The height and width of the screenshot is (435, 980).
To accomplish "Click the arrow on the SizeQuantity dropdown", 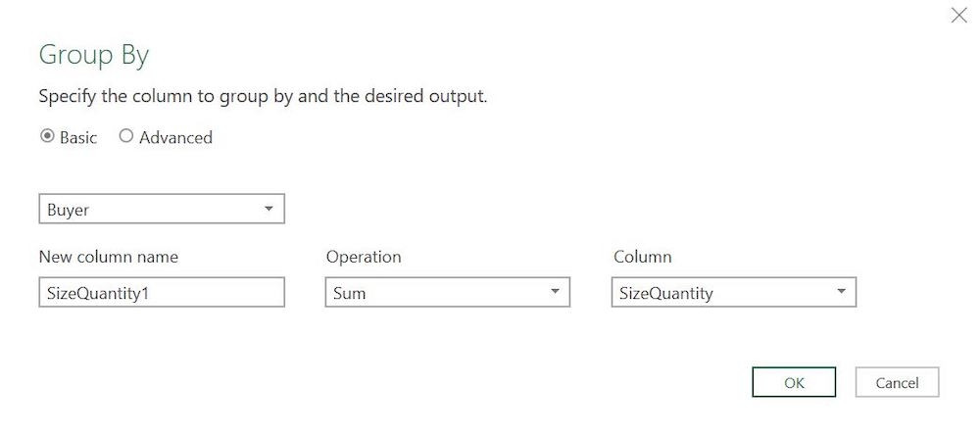I will (841, 292).
